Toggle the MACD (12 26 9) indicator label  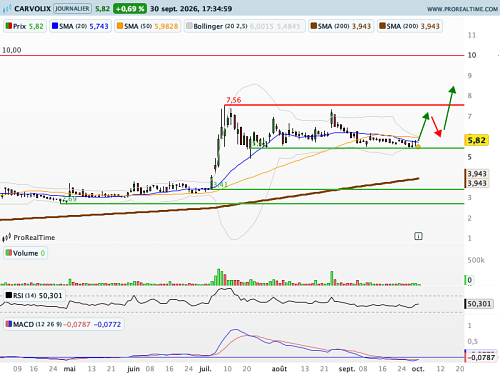tap(64, 324)
